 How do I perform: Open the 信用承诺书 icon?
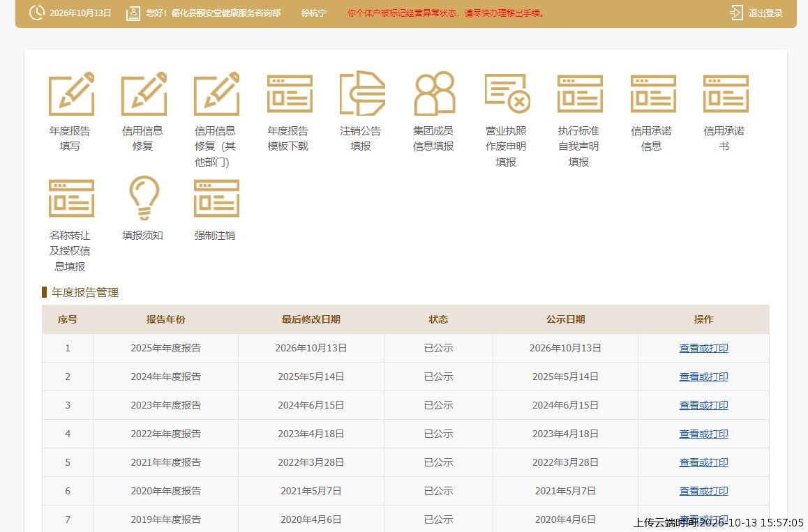(x=726, y=93)
